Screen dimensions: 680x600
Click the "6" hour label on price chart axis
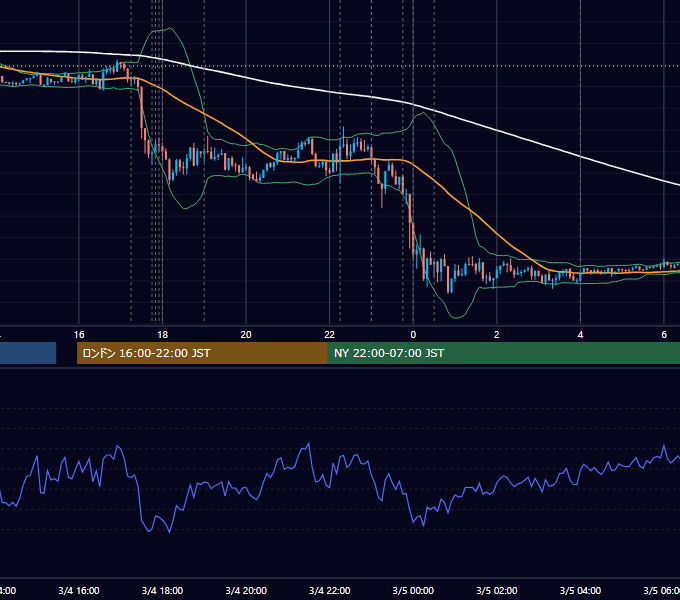664,335
